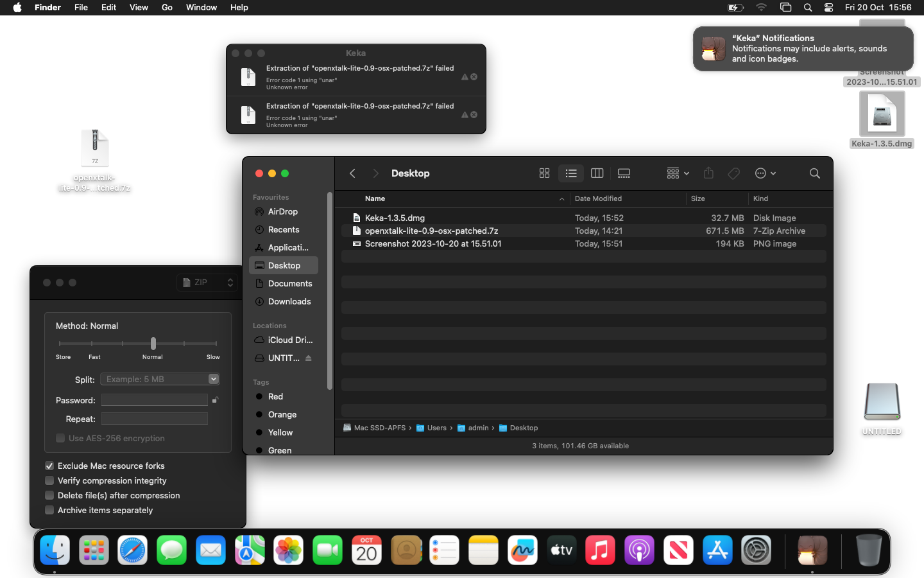Select Recents in Finder sidebar

tap(284, 229)
